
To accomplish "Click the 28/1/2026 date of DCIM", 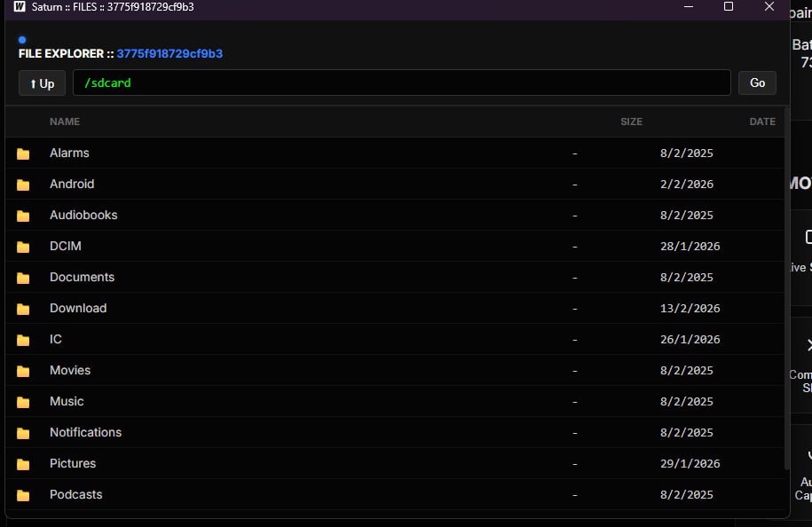I will coord(690,247).
